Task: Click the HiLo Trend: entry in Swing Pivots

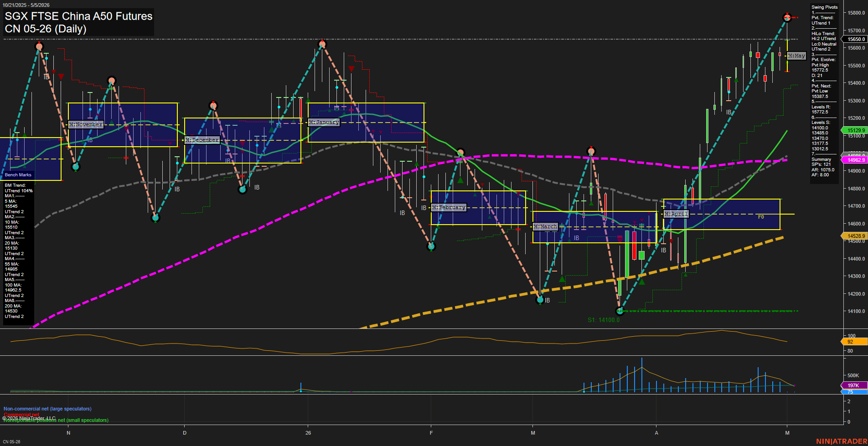Action: (823, 34)
